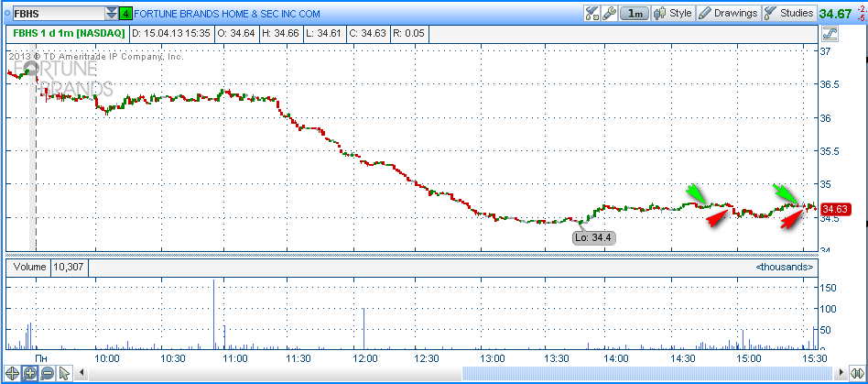
Task: Open the Studies menu
Action: (789, 14)
